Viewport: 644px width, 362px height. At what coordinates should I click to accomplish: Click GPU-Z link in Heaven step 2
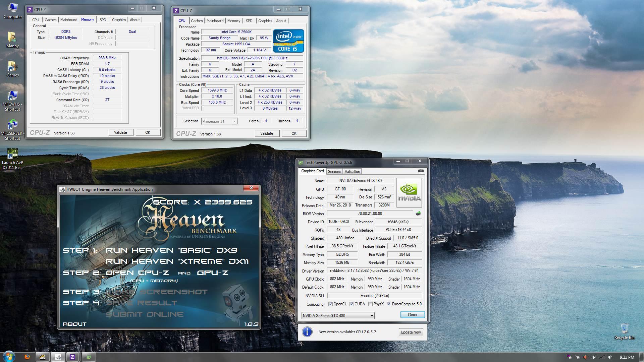pyautogui.click(x=213, y=273)
